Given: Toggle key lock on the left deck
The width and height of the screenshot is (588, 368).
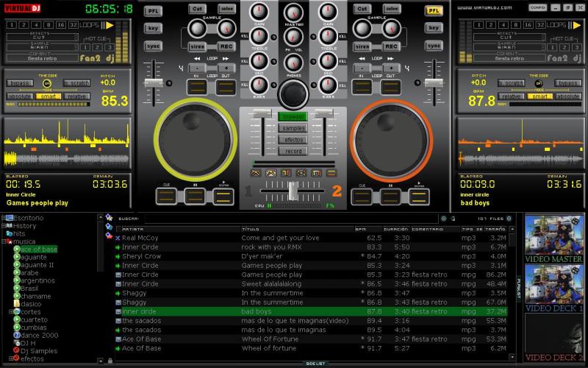Looking at the screenshot, I should (x=153, y=28).
